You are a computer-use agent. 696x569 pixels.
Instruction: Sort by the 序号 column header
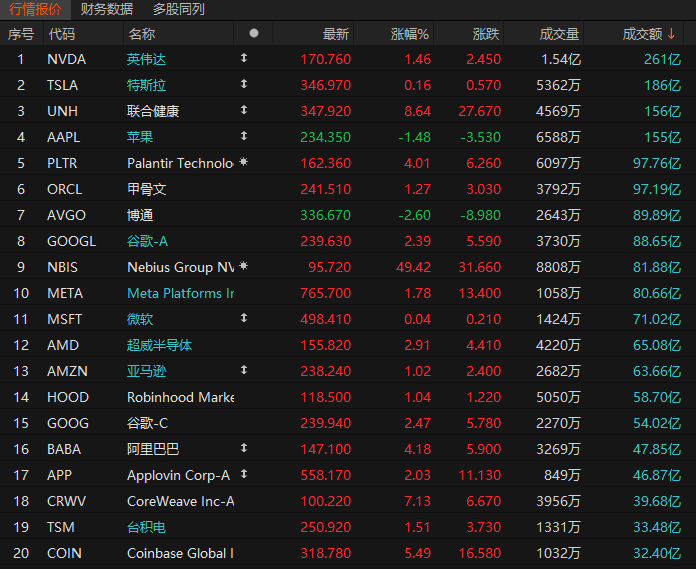[x=21, y=34]
